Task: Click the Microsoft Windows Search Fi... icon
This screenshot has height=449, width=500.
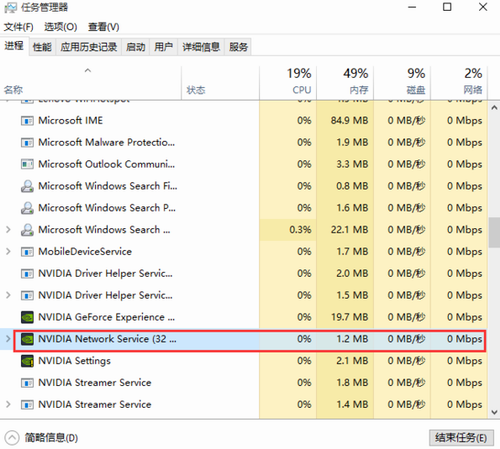Action: [x=27, y=186]
